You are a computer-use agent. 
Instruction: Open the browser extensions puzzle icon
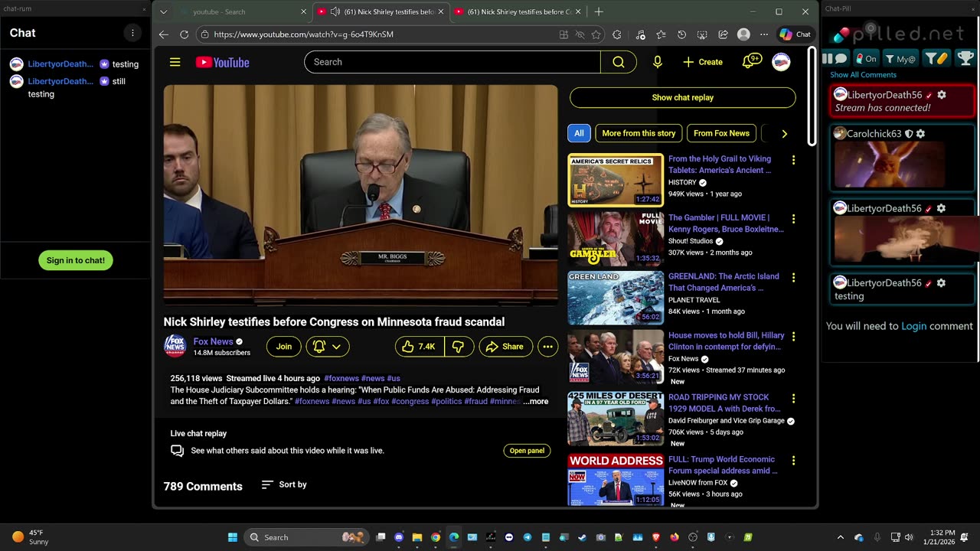click(617, 34)
